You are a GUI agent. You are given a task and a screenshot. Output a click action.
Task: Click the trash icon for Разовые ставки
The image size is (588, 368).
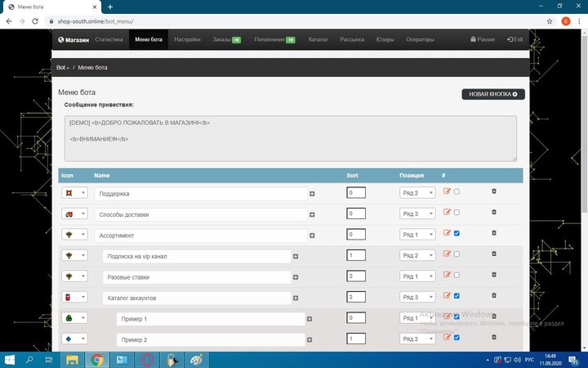click(493, 276)
